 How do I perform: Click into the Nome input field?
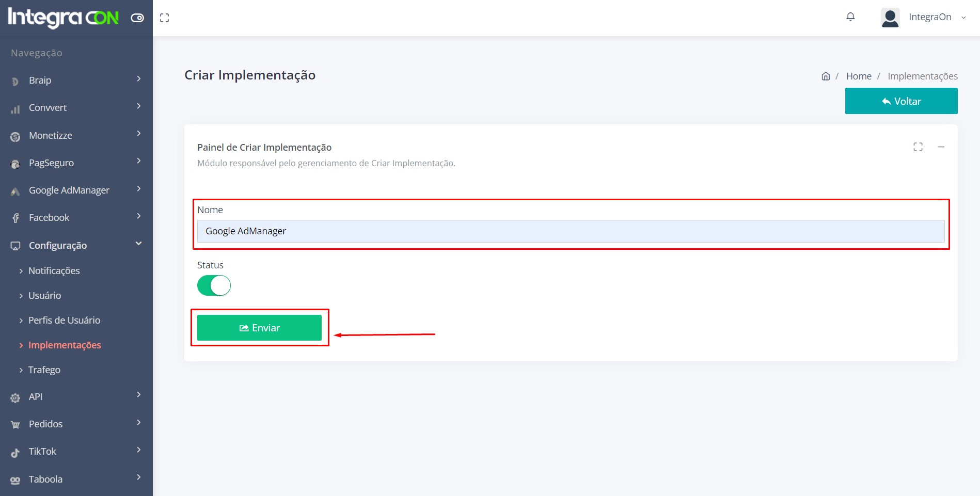571,231
